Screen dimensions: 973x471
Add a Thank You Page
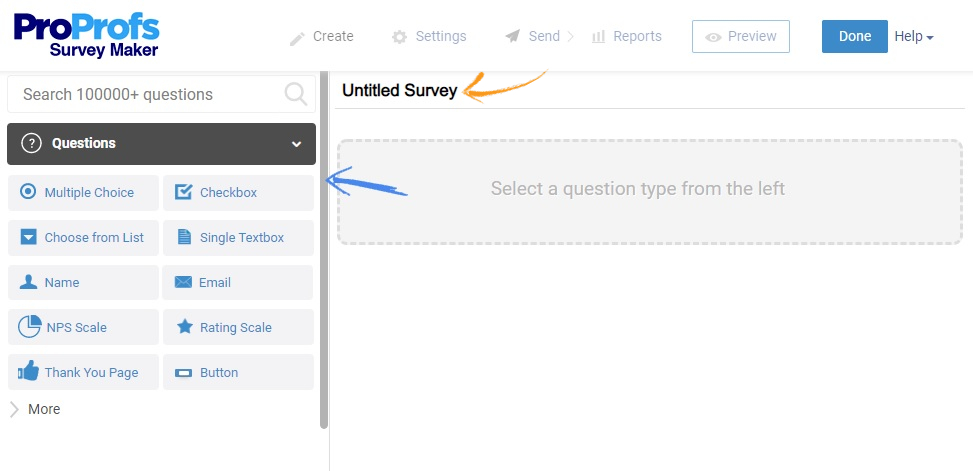83,373
